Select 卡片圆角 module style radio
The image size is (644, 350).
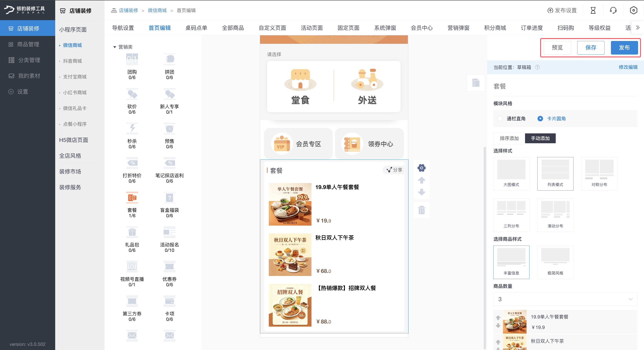pyautogui.click(x=540, y=118)
